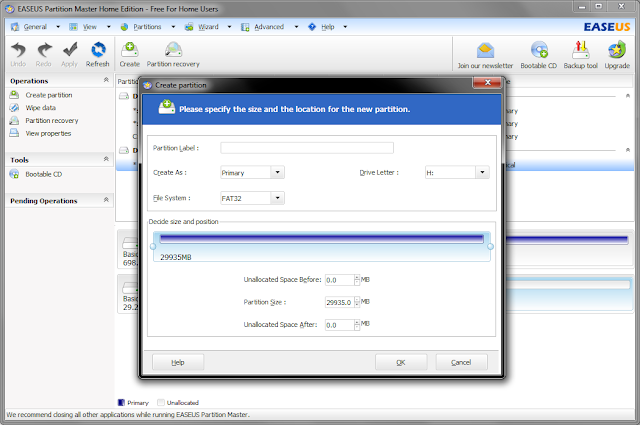Open dropdown arrow next to General menu
Image resolution: width=640 pixels, height=425 pixels.
coord(58,27)
